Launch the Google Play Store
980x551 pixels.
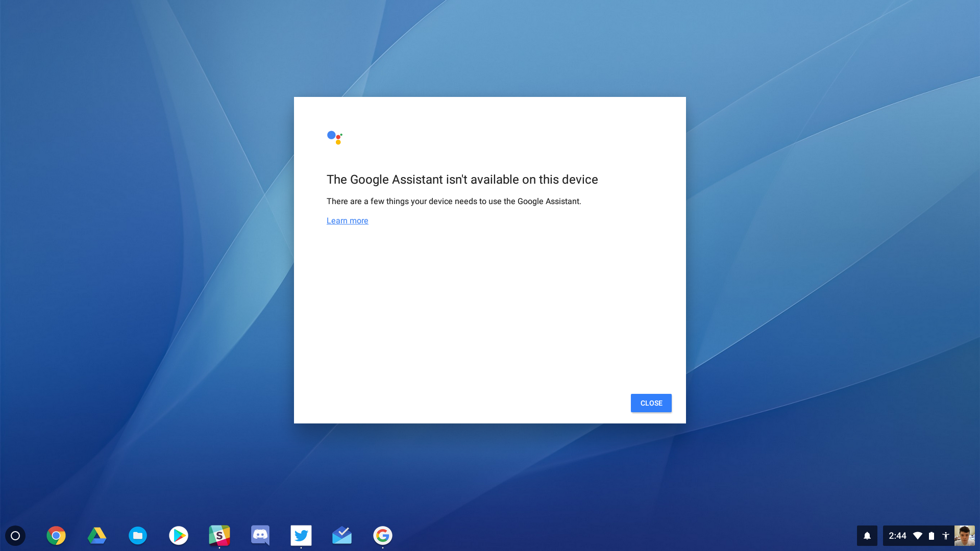[179, 536]
